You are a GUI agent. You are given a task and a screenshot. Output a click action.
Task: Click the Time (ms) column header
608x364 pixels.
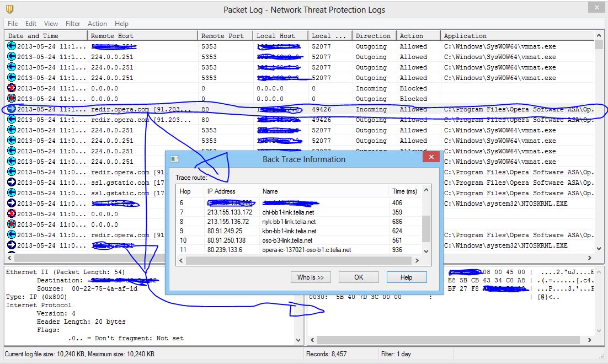point(404,191)
